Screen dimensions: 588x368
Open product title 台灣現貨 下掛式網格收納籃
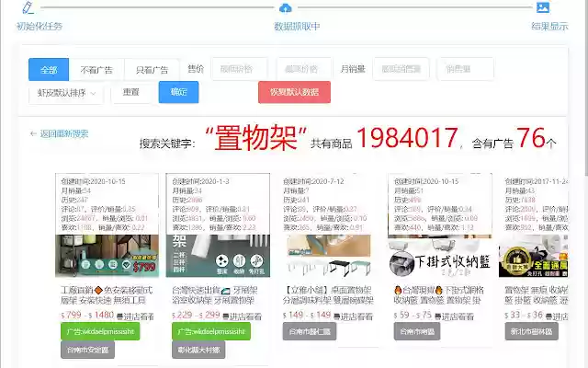coord(439,295)
